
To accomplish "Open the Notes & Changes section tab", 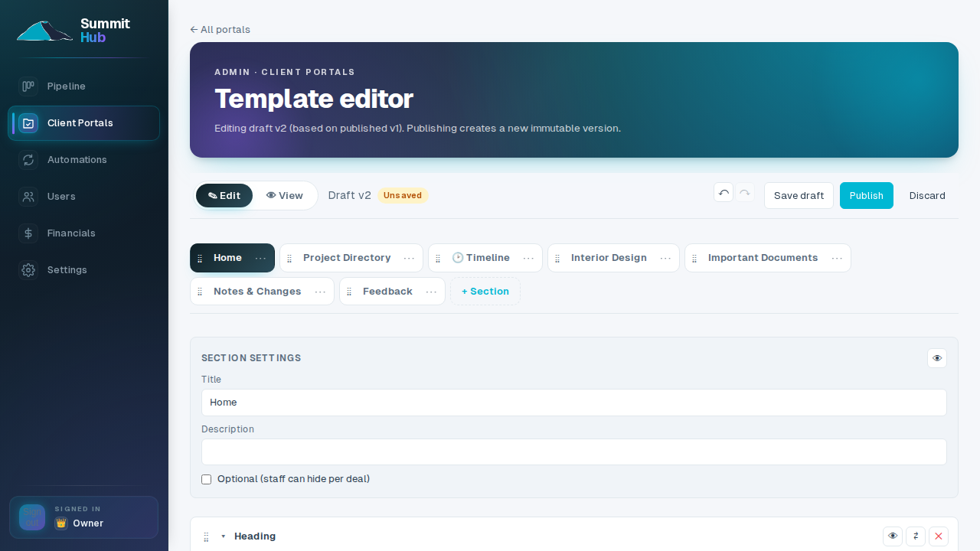I will (x=257, y=292).
